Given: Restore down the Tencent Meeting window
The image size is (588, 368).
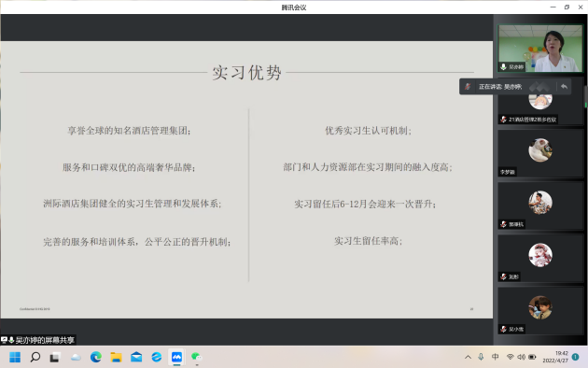Looking at the screenshot, I should (567, 7).
